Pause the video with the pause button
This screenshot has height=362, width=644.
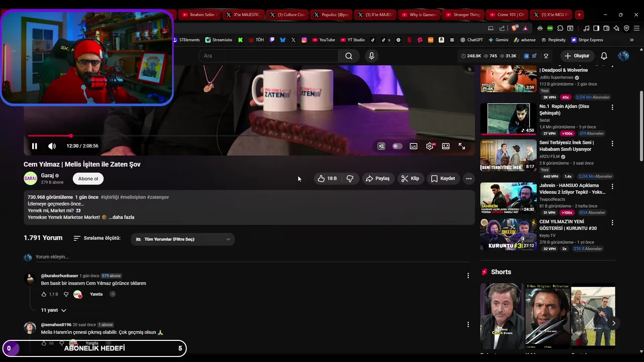pyautogui.click(x=34, y=146)
